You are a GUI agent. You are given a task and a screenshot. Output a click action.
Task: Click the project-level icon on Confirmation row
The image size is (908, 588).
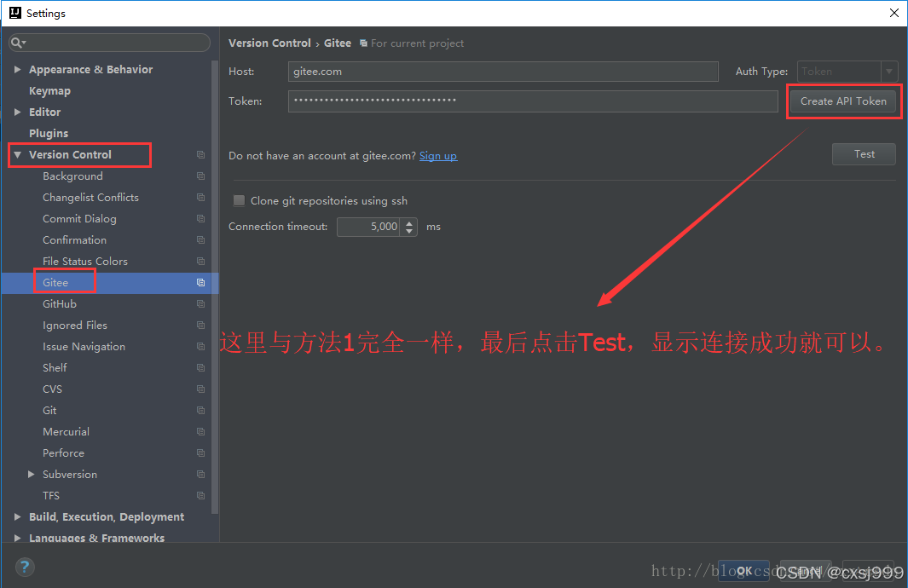click(200, 239)
